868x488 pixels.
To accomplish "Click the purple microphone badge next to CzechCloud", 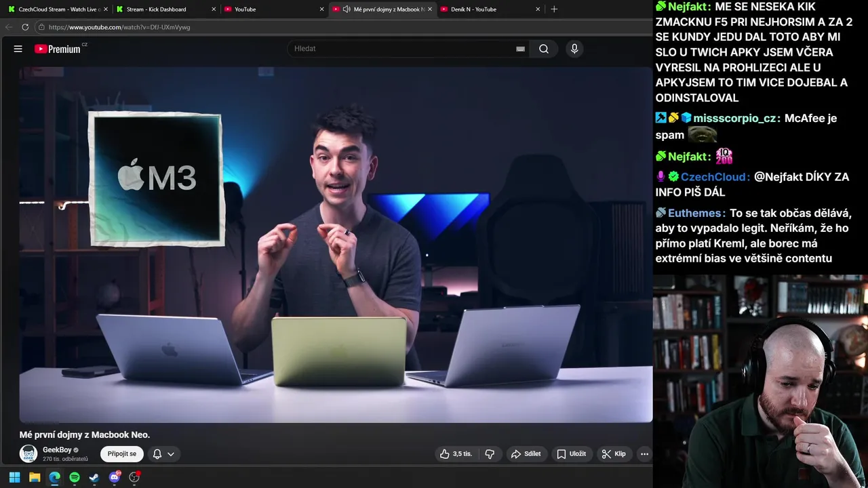I will (661, 177).
